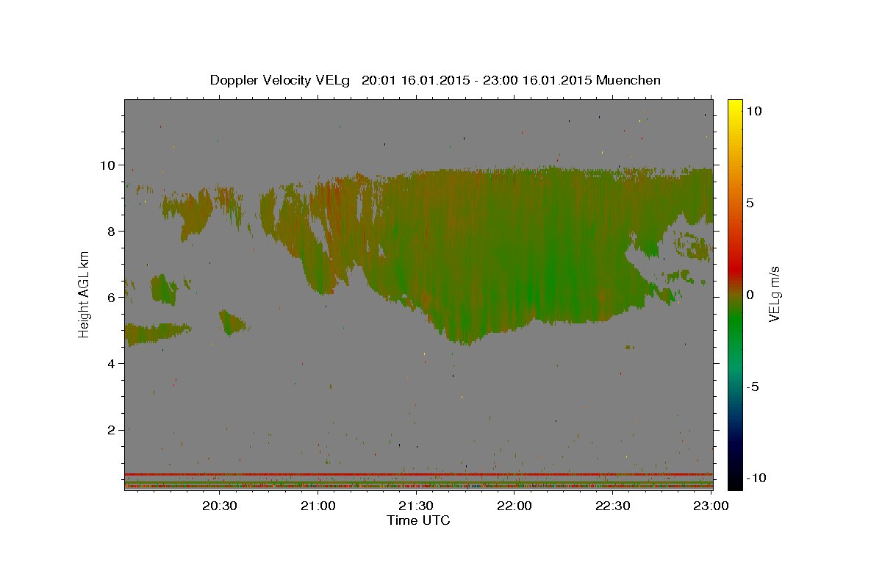Click the small cloud patch at 5 km
Image resolution: width=882 pixels, height=588 pixels.
point(233,323)
